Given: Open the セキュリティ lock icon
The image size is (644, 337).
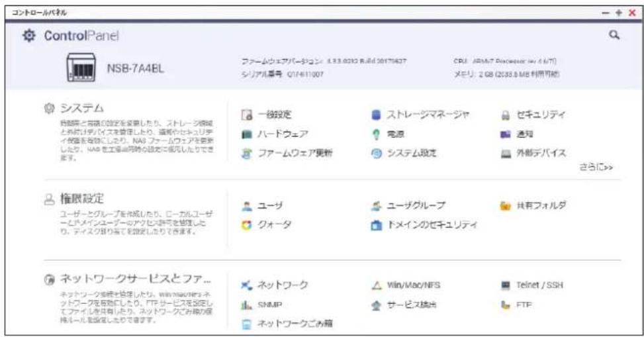Looking at the screenshot, I should (x=506, y=115).
